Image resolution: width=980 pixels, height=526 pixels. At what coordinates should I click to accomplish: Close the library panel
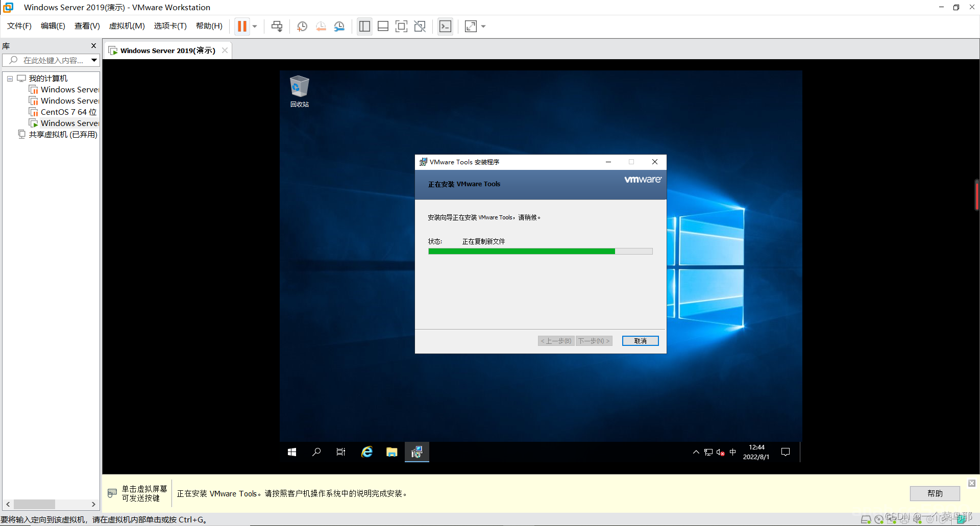(93, 46)
